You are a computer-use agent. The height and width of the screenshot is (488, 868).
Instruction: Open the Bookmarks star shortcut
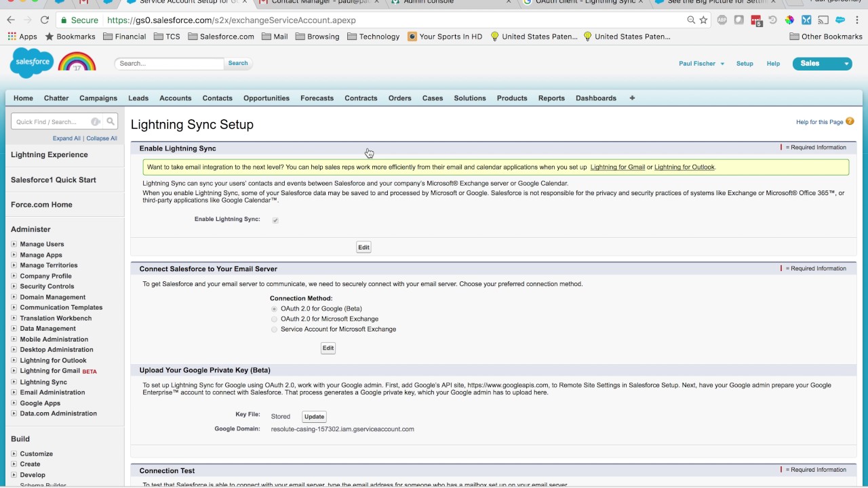click(x=71, y=37)
